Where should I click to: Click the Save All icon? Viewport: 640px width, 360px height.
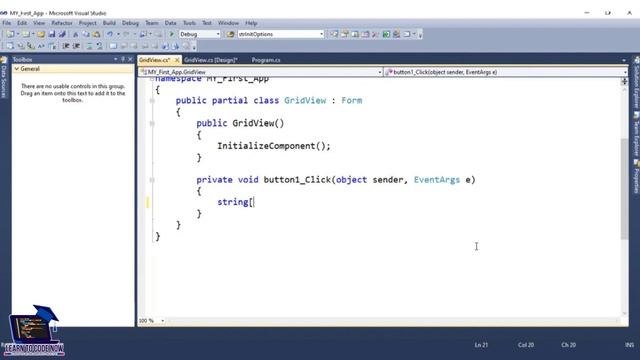[62, 34]
